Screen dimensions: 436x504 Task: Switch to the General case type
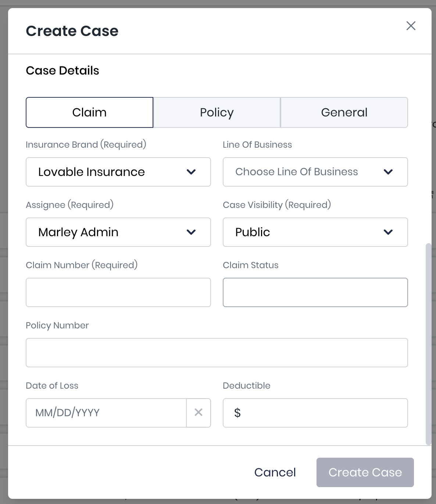pyautogui.click(x=344, y=112)
